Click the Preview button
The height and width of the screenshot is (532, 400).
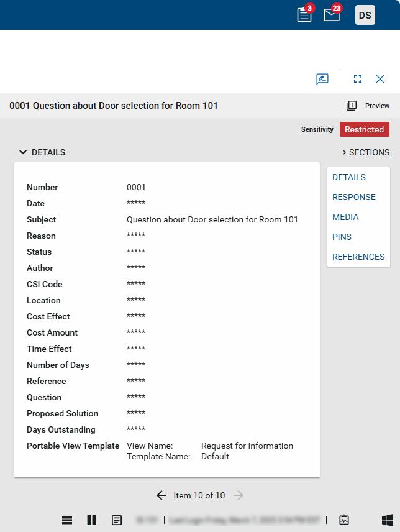pyautogui.click(x=368, y=106)
